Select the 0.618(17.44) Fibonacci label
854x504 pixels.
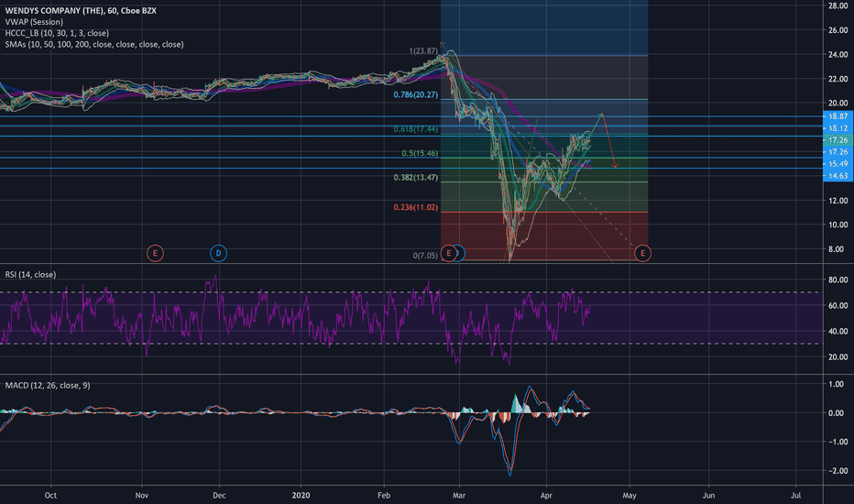click(x=416, y=129)
